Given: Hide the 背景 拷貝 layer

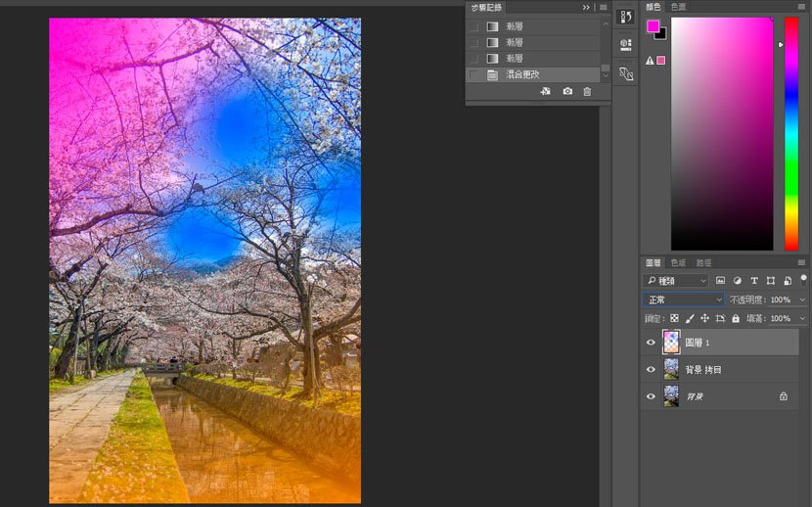Looking at the screenshot, I should click(x=651, y=370).
